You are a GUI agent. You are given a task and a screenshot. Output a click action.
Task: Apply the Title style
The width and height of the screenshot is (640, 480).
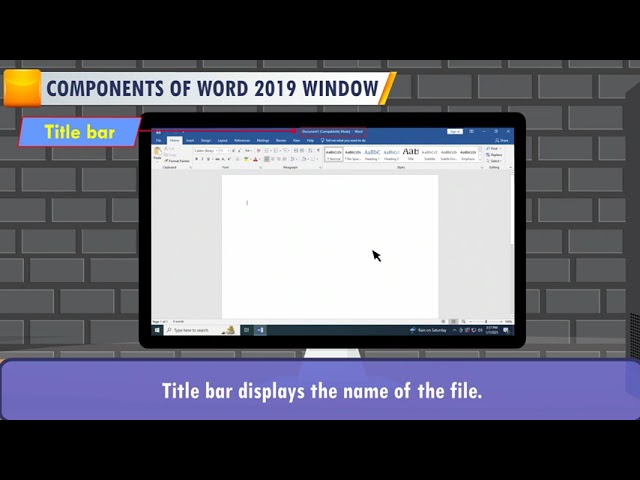[x=410, y=154]
